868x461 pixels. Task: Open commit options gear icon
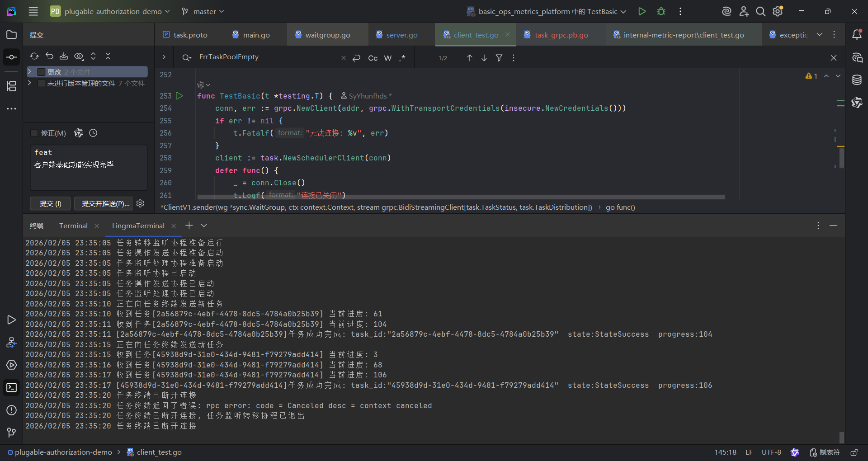[140, 203]
